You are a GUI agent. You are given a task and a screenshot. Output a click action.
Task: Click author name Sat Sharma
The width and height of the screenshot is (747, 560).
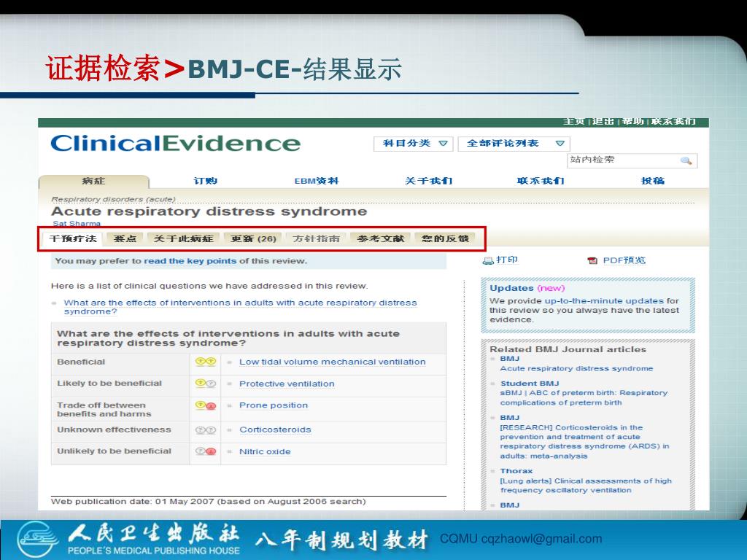coord(77,223)
